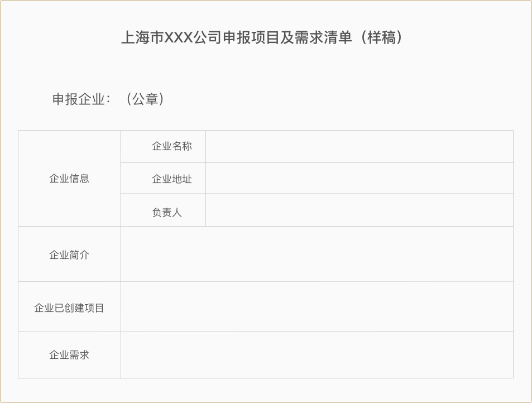Select the 企业简介 label cell

click(x=69, y=255)
